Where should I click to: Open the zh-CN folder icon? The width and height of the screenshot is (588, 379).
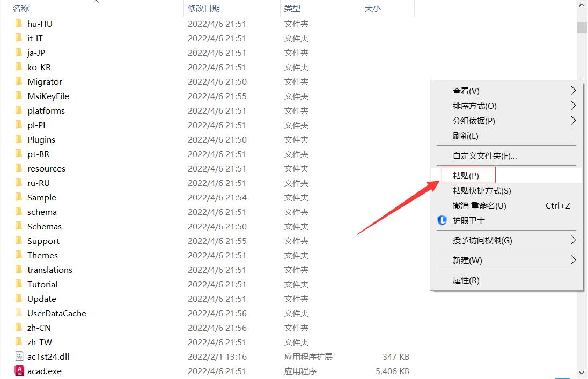(x=19, y=327)
